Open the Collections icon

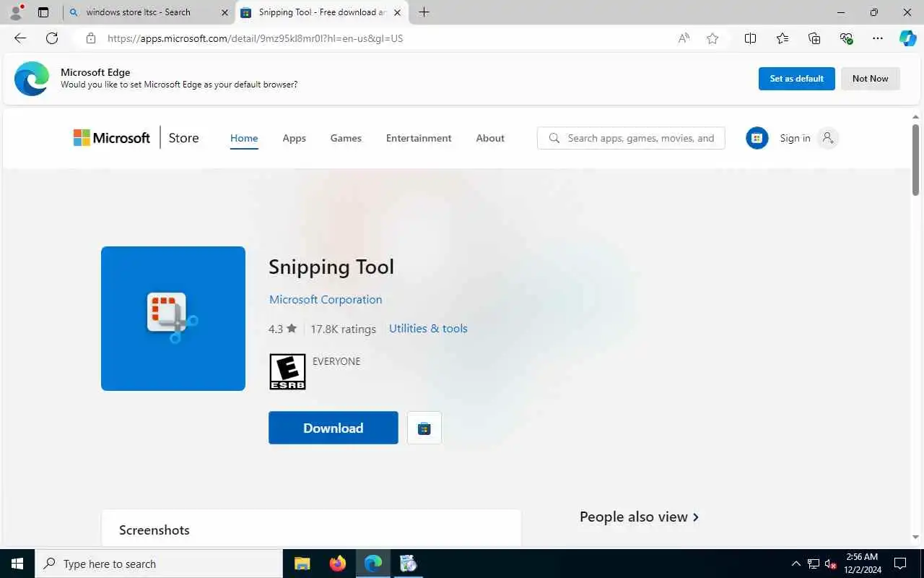click(x=814, y=38)
